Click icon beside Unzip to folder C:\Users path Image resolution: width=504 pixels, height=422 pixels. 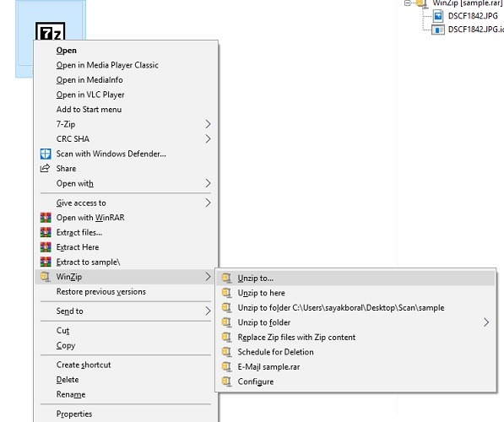(x=226, y=307)
